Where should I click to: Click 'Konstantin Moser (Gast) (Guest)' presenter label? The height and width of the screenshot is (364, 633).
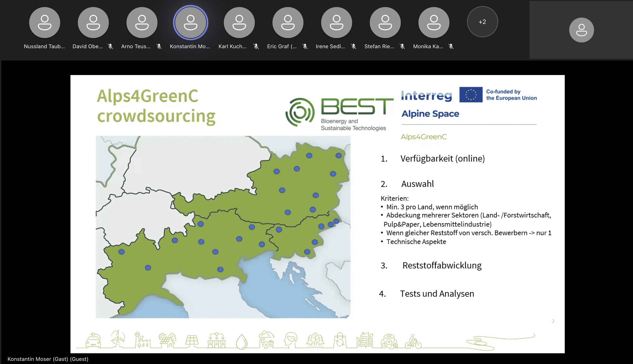tap(48, 359)
